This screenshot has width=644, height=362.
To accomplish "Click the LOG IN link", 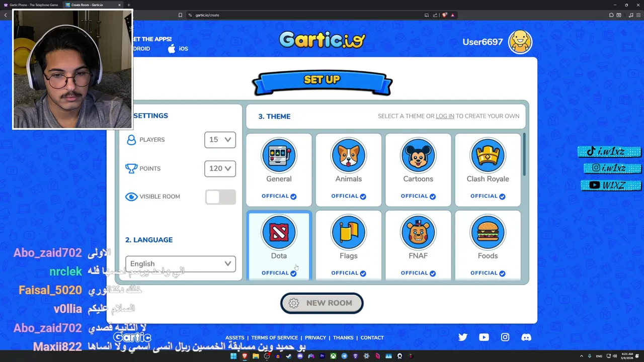I will pyautogui.click(x=445, y=116).
